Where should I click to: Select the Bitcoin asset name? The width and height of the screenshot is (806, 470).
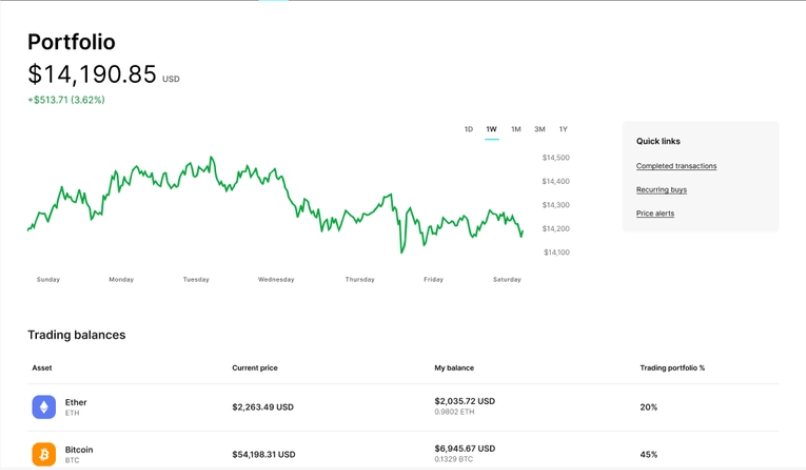click(79, 450)
